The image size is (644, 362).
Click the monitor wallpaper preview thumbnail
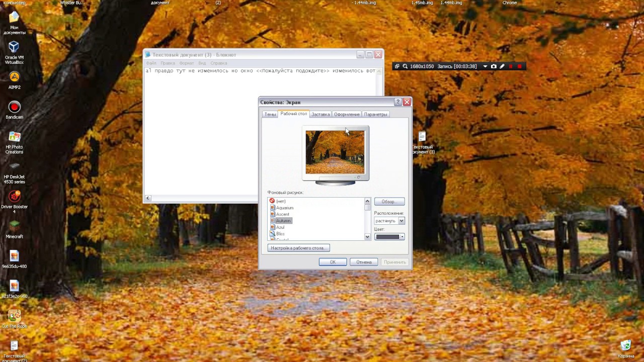(x=335, y=152)
